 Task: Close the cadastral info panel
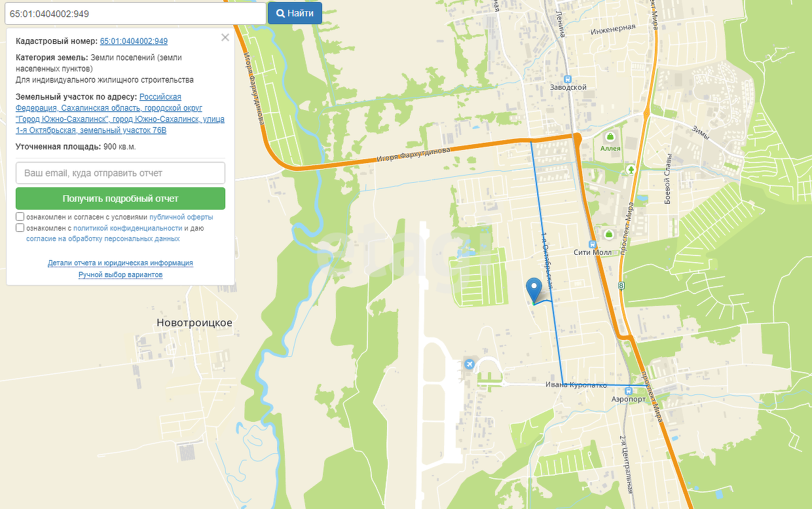[x=225, y=37]
